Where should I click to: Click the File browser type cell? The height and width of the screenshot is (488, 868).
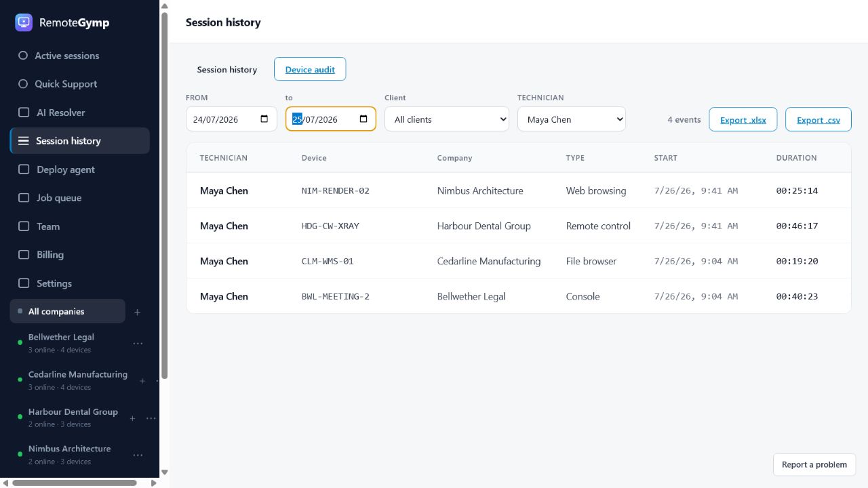(x=591, y=261)
